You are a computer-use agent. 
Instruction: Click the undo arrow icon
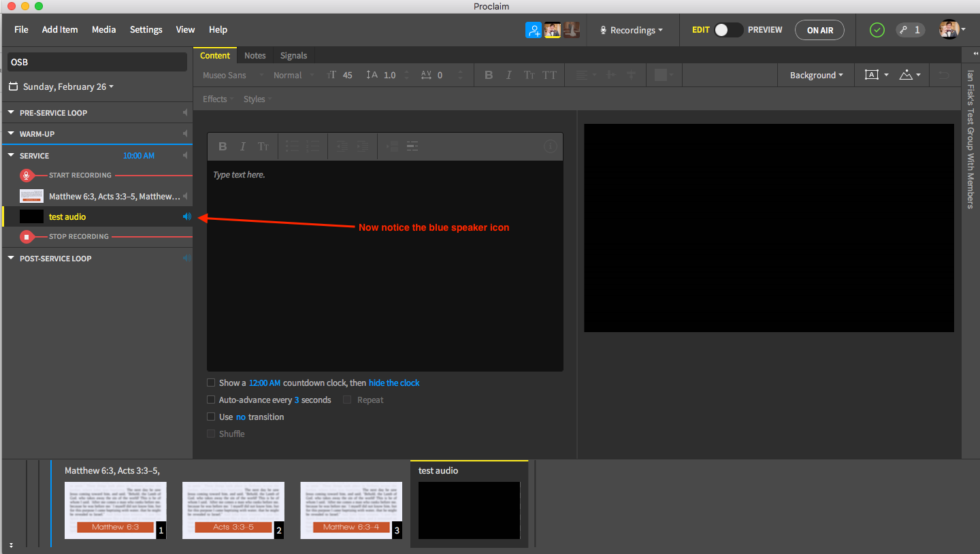(943, 76)
